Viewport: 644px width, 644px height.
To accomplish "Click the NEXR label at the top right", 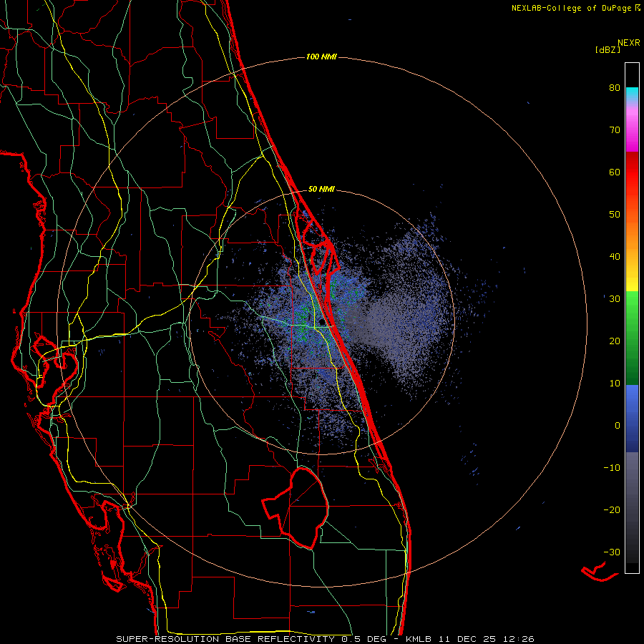I will [x=628, y=43].
